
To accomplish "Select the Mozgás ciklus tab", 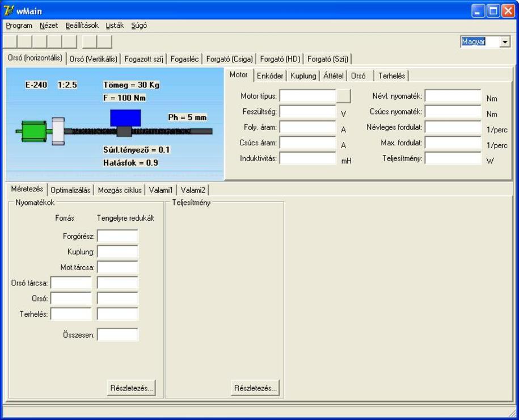I will pos(120,190).
